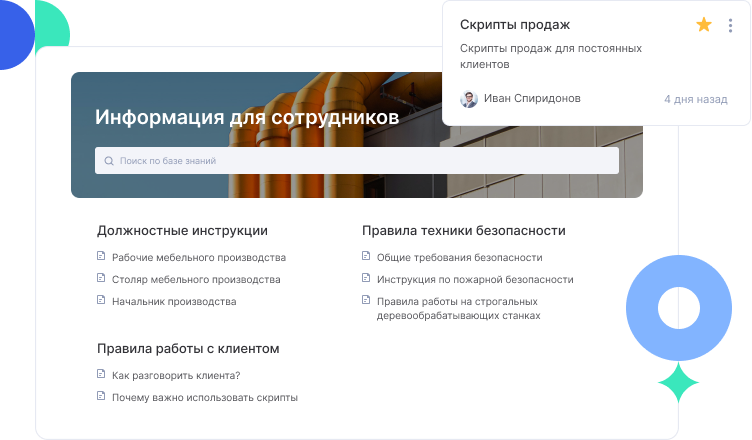Open Правила работы с клиентом section heading
The height and width of the screenshot is (440, 752).
(x=188, y=349)
